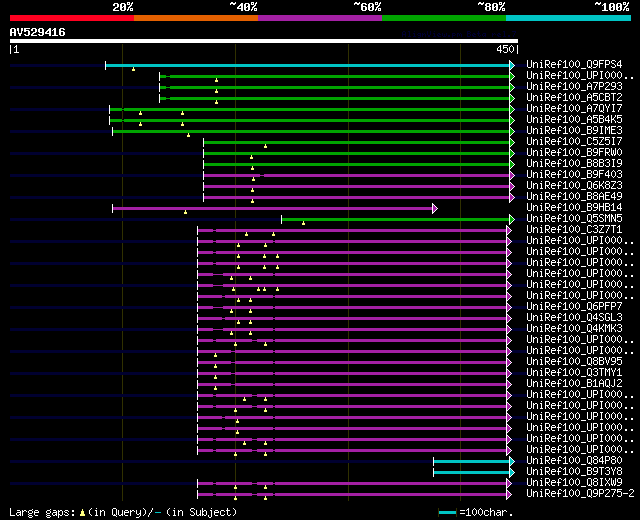Click the yellow gap marker under Q5SMN5 bar
Image resolution: width=640 pixels, height=520 pixels.
coord(303,223)
